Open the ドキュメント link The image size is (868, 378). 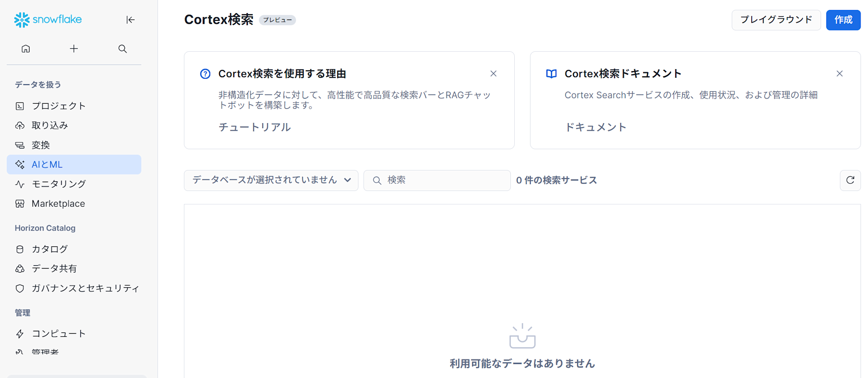click(x=595, y=127)
